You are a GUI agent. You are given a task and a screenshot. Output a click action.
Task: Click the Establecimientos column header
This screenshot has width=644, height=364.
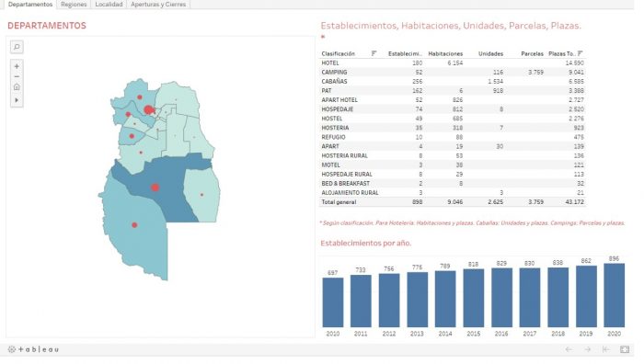[x=405, y=53]
